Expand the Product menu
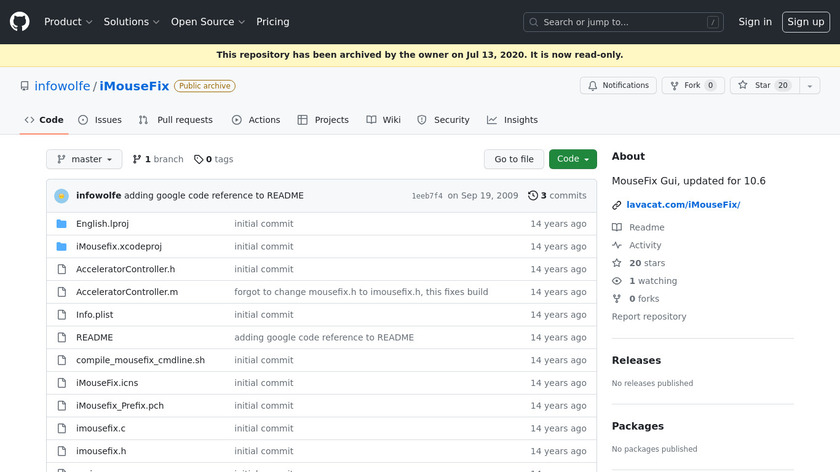 tap(68, 22)
